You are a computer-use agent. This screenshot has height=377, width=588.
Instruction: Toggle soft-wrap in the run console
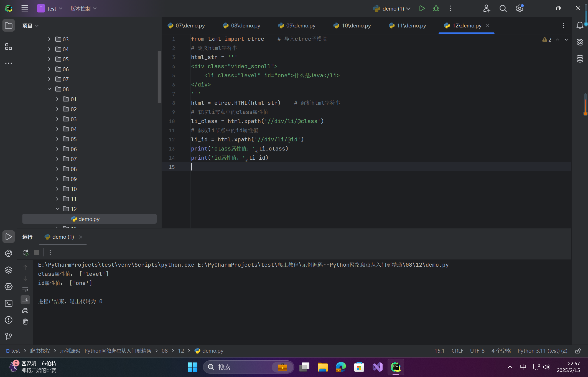pos(25,289)
